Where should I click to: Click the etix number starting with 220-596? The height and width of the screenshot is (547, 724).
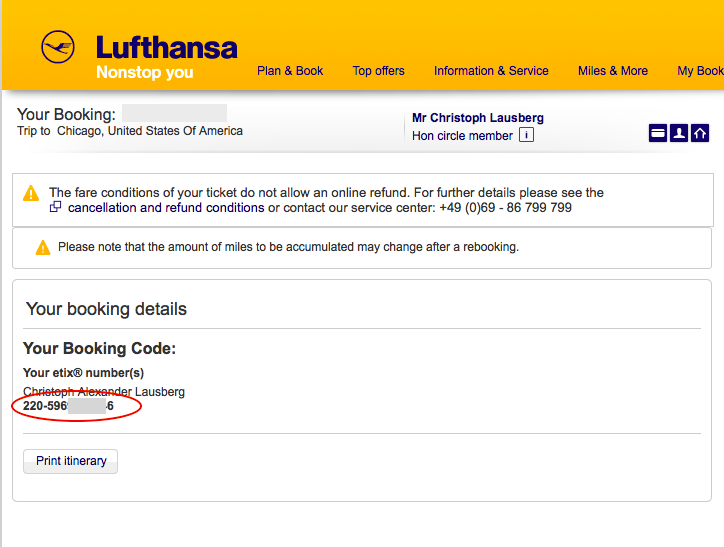point(68,407)
